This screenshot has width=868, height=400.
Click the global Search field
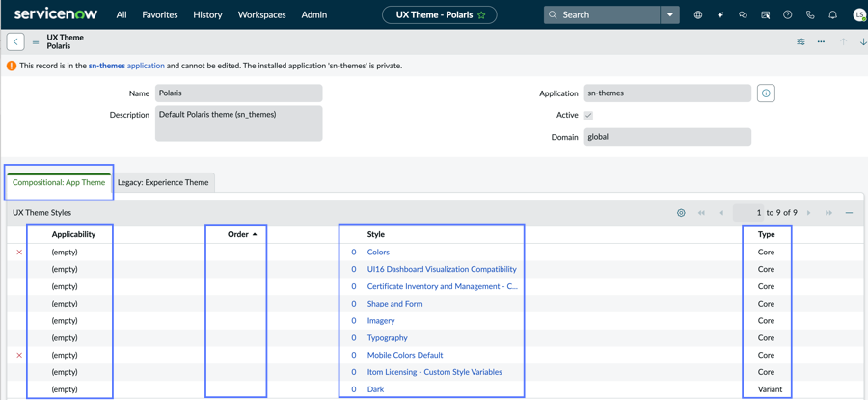tap(602, 14)
